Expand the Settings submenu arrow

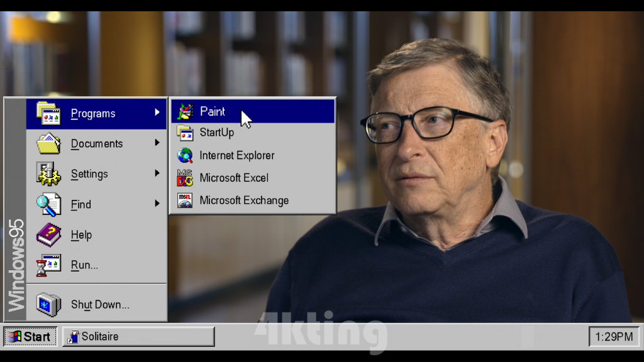(157, 173)
